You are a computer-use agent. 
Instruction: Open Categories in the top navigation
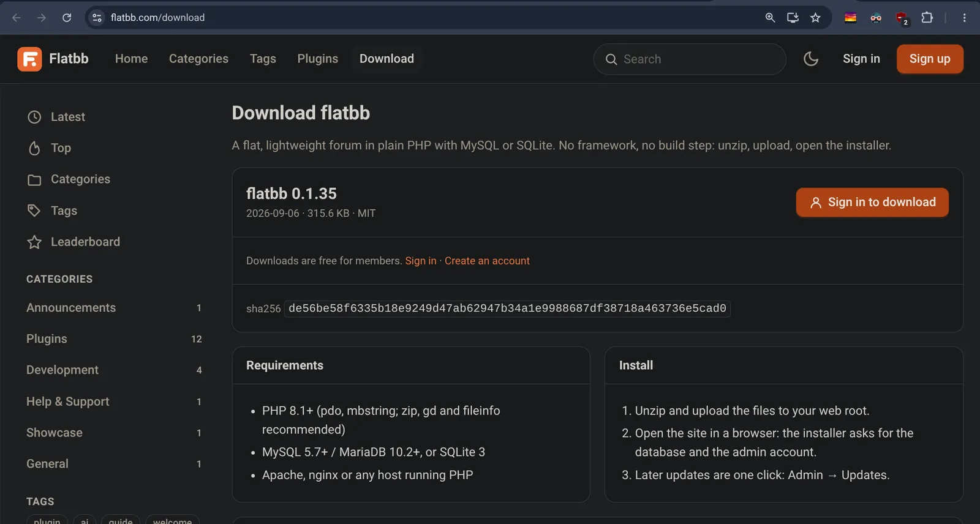tap(198, 59)
